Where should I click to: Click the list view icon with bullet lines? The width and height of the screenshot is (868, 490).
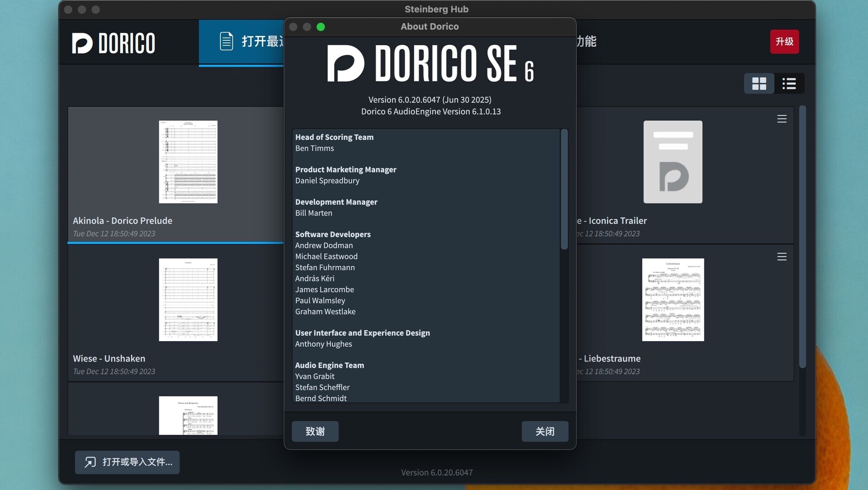point(789,83)
